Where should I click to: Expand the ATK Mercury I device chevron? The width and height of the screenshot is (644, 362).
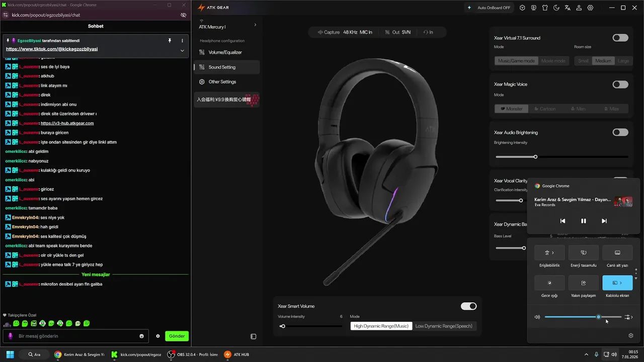[255, 25]
